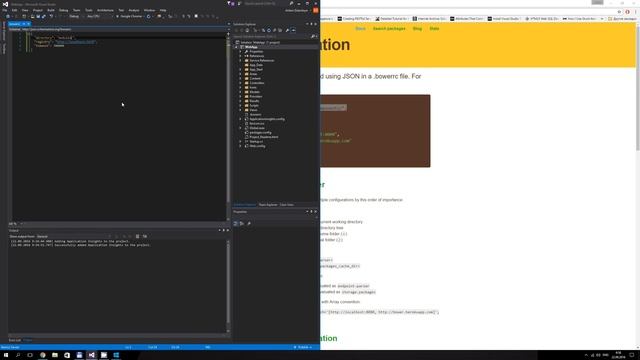
Task: Open Windows Start menu
Action: point(6,355)
